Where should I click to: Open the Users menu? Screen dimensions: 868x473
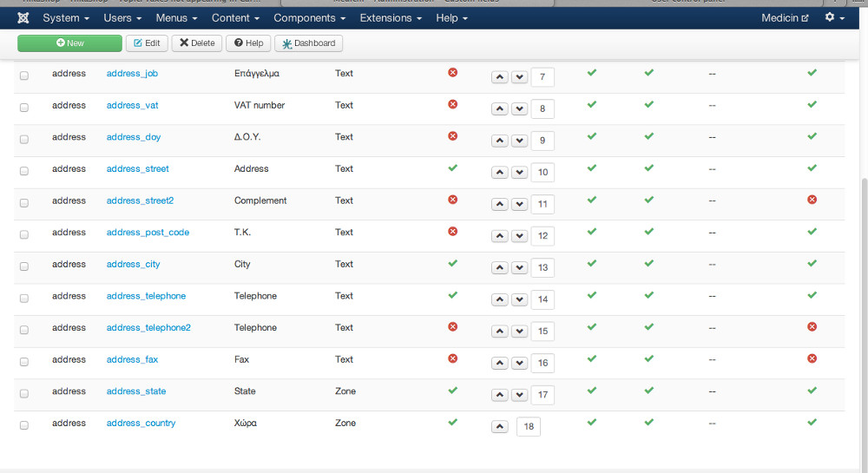coord(122,17)
